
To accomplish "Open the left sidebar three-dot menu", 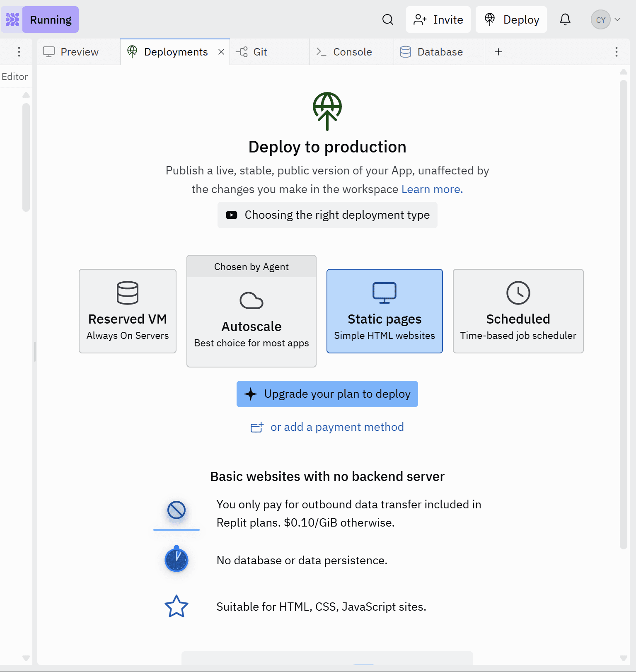I will coord(19,52).
